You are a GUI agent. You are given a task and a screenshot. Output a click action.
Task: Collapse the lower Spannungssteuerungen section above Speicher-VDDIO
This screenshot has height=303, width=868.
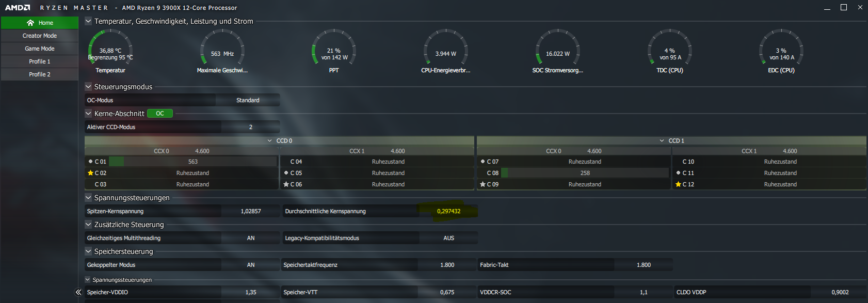(x=88, y=280)
